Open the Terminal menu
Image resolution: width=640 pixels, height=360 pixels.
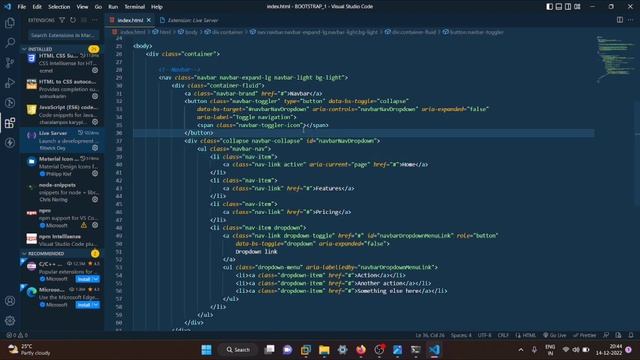(135, 7)
